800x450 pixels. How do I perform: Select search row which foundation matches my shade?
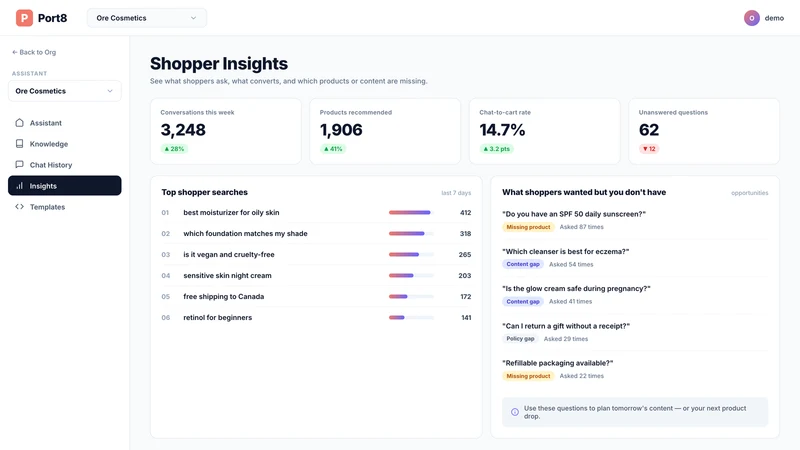[x=316, y=234]
